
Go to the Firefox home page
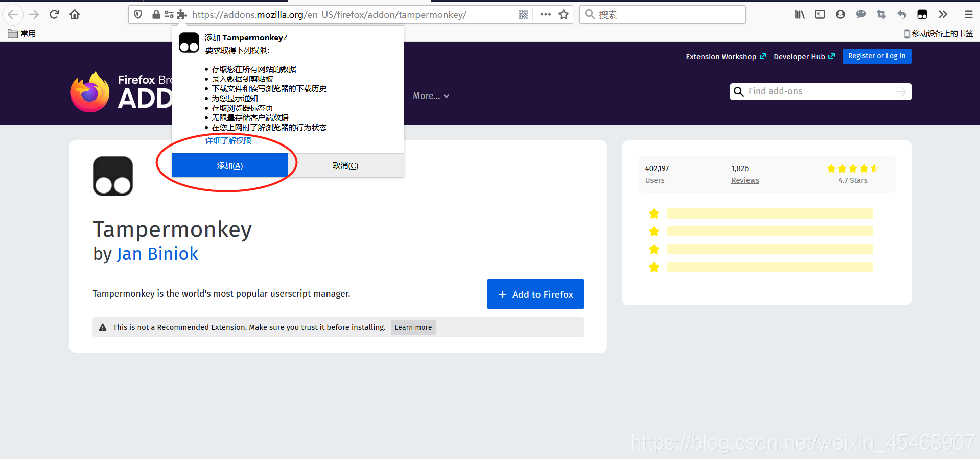tap(75, 14)
